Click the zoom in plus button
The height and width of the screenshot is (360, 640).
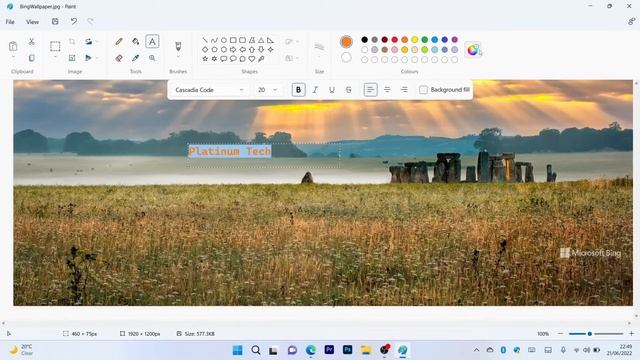point(631,334)
